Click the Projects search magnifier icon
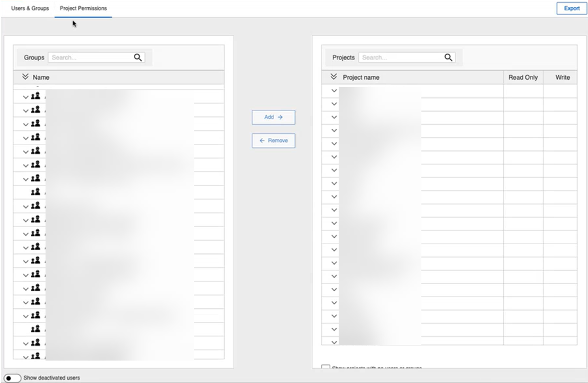 click(449, 57)
